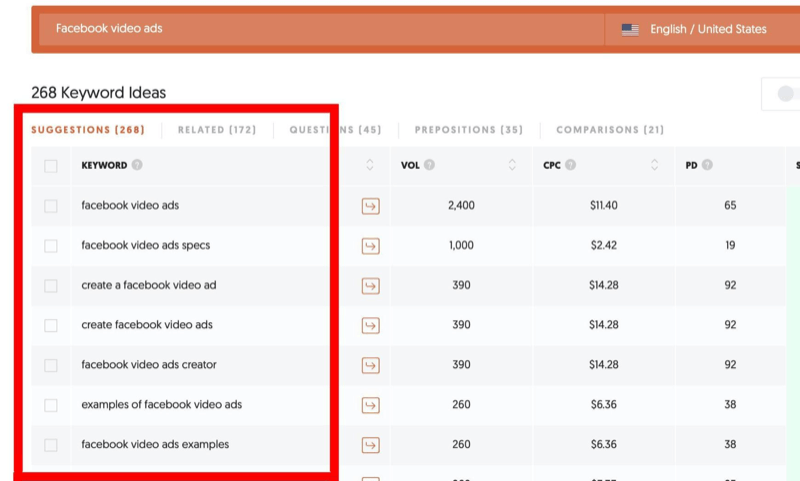Screen dimensions: 800x481
Task: Click the KEYWORD column header label
Action: (x=104, y=165)
